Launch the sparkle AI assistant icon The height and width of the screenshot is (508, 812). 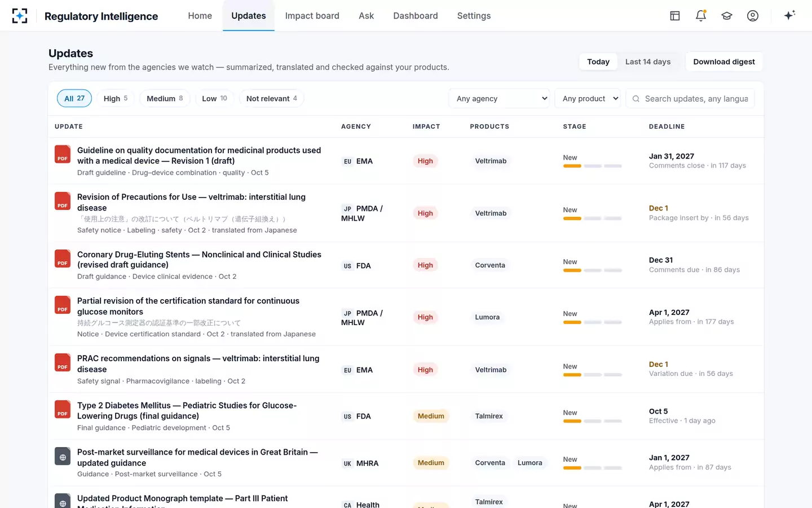(789, 15)
